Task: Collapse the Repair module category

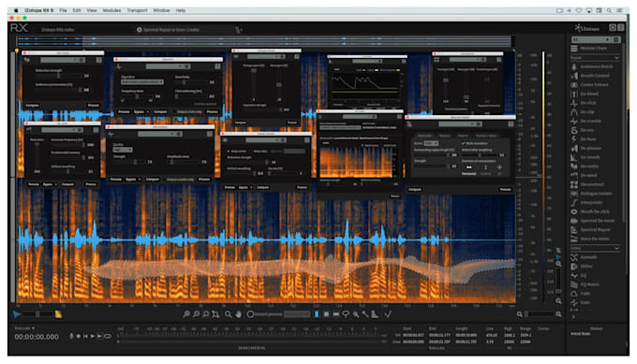Action: pos(616,58)
